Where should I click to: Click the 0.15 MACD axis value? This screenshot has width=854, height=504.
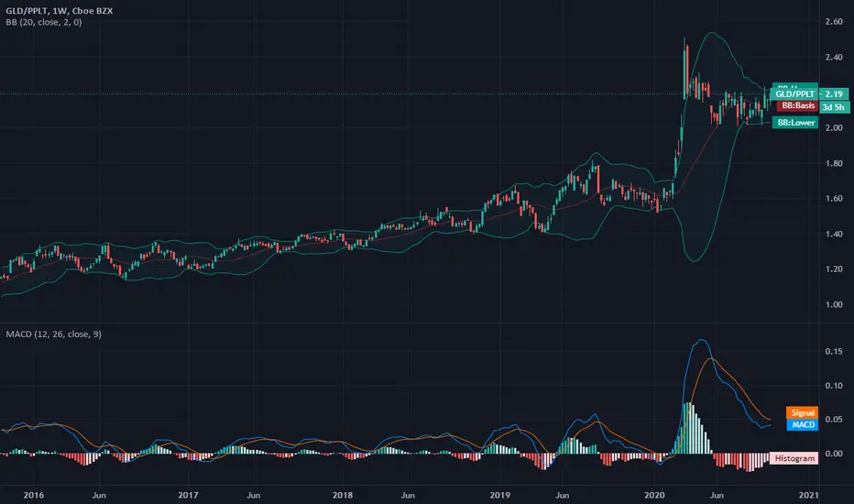[x=834, y=352]
